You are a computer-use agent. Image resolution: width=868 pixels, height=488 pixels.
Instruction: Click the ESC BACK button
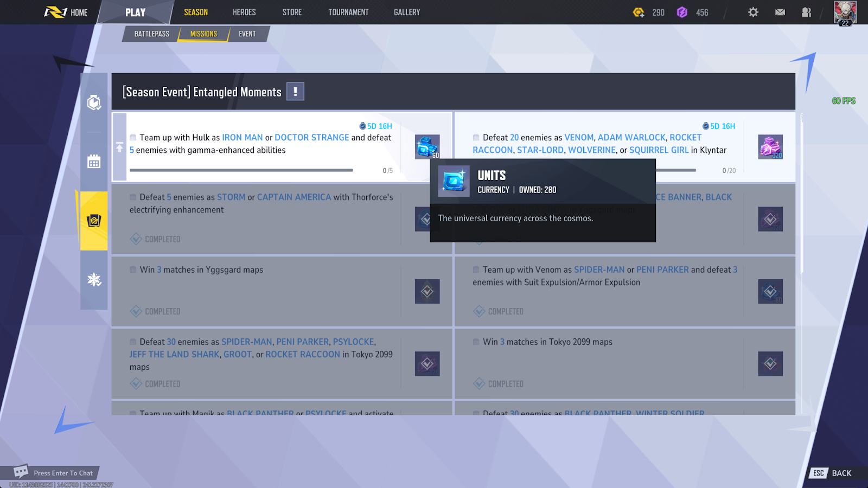[832, 473]
